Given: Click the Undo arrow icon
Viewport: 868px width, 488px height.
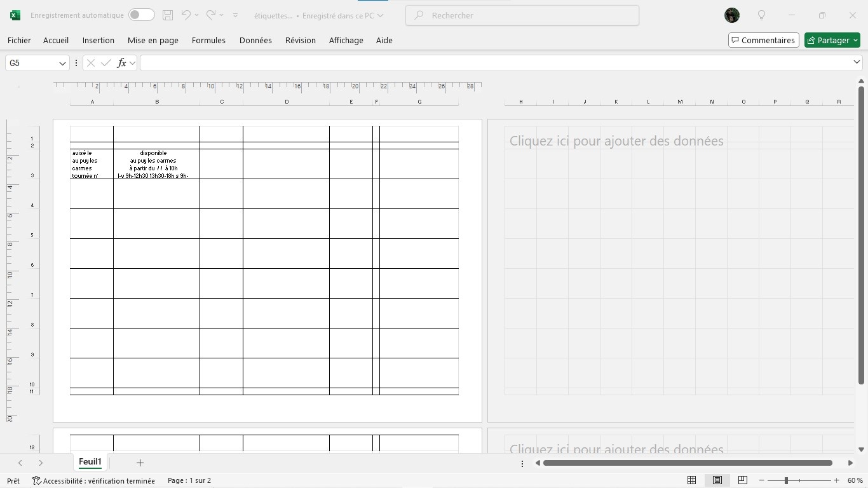Looking at the screenshot, I should pos(186,15).
